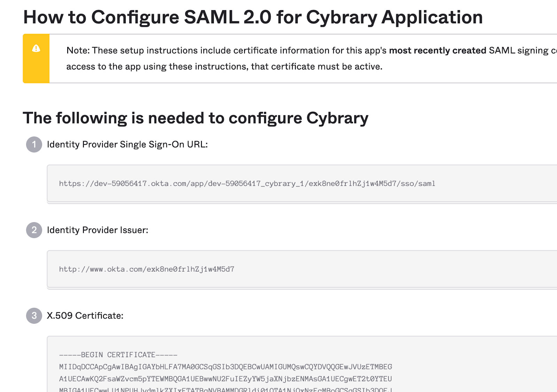
Task: Click the Identity Provider Issuer URL value
Action: click(x=147, y=269)
